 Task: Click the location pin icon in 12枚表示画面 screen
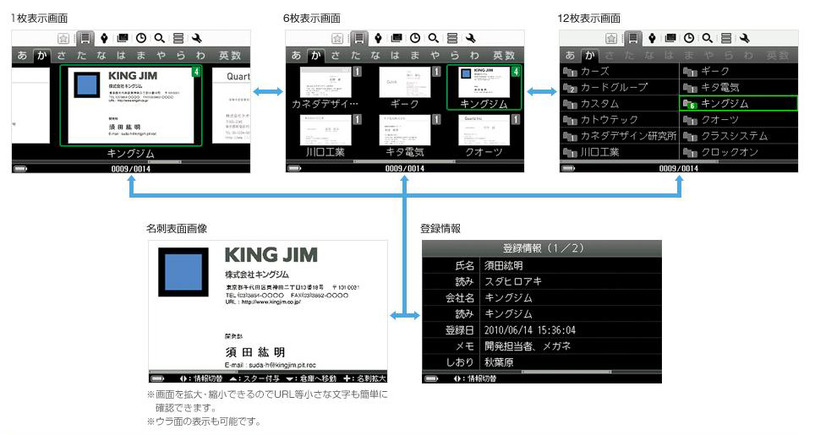[x=652, y=38]
